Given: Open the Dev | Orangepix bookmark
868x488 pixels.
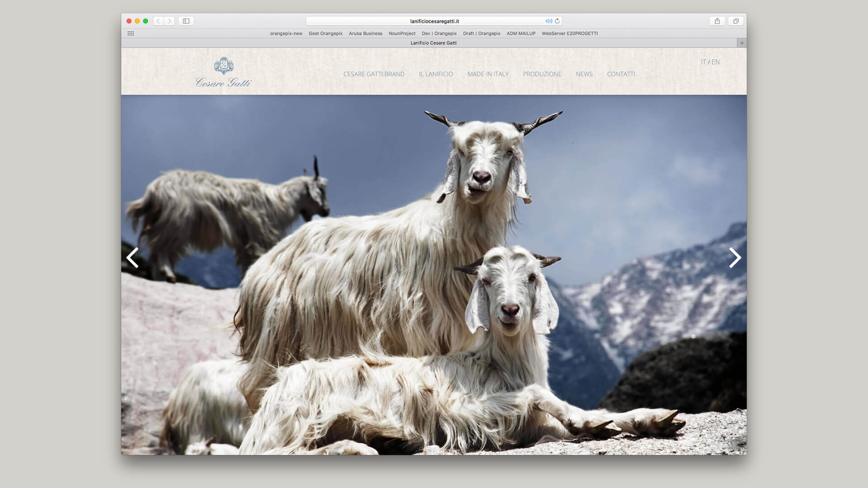Looking at the screenshot, I should coord(439,33).
